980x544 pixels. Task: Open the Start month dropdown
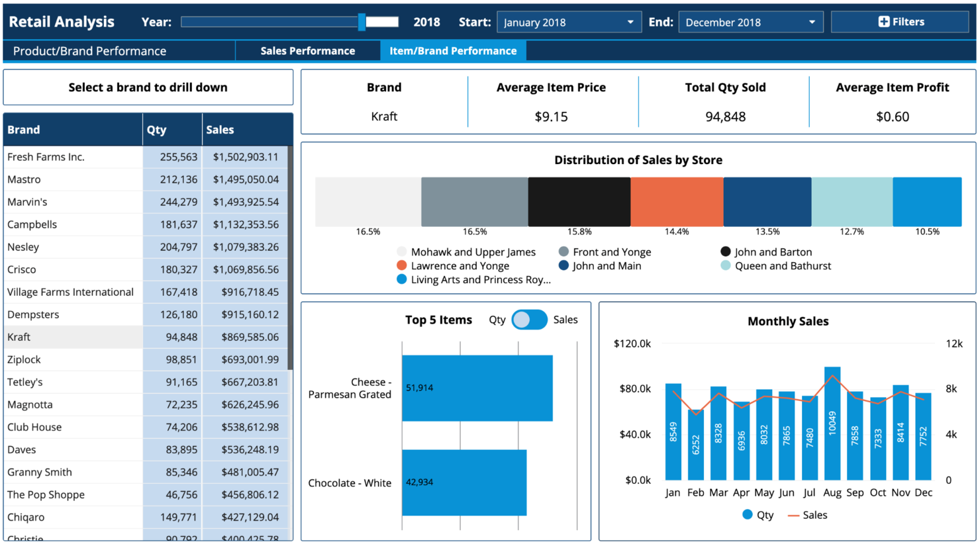(x=569, y=22)
